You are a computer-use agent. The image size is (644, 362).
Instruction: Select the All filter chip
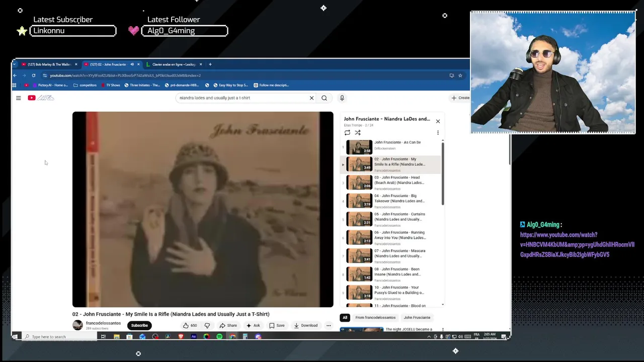coord(345,318)
